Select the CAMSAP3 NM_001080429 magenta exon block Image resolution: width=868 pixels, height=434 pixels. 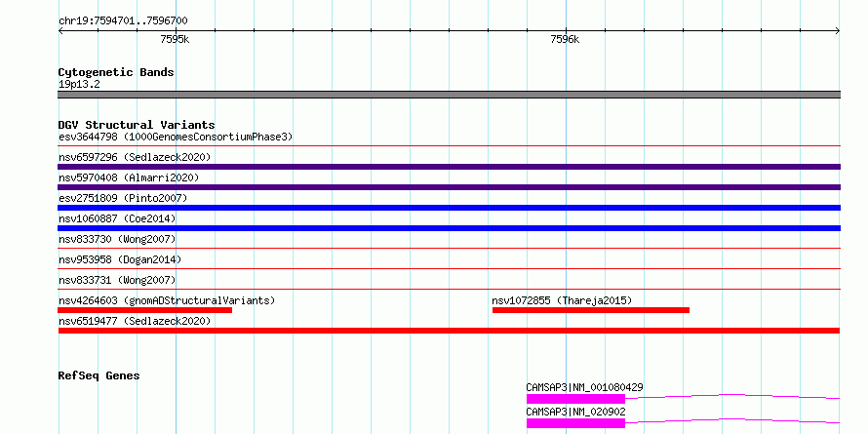(x=575, y=399)
